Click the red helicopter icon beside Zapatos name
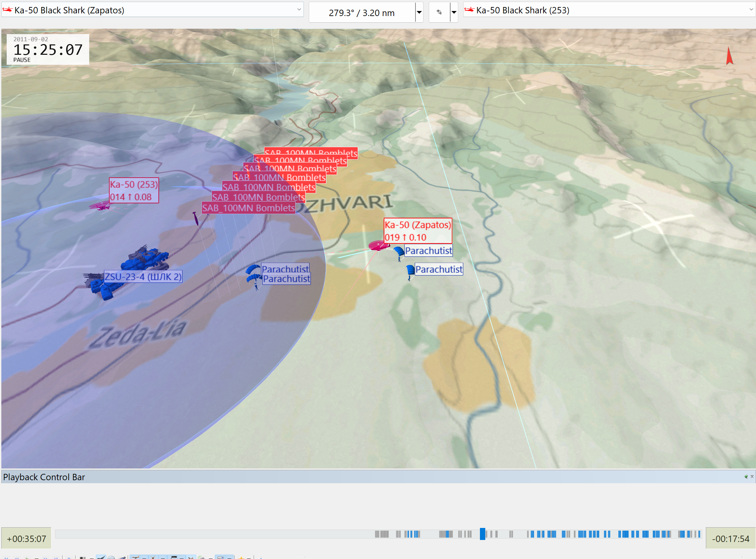 pyautogui.click(x=7, y=10)
